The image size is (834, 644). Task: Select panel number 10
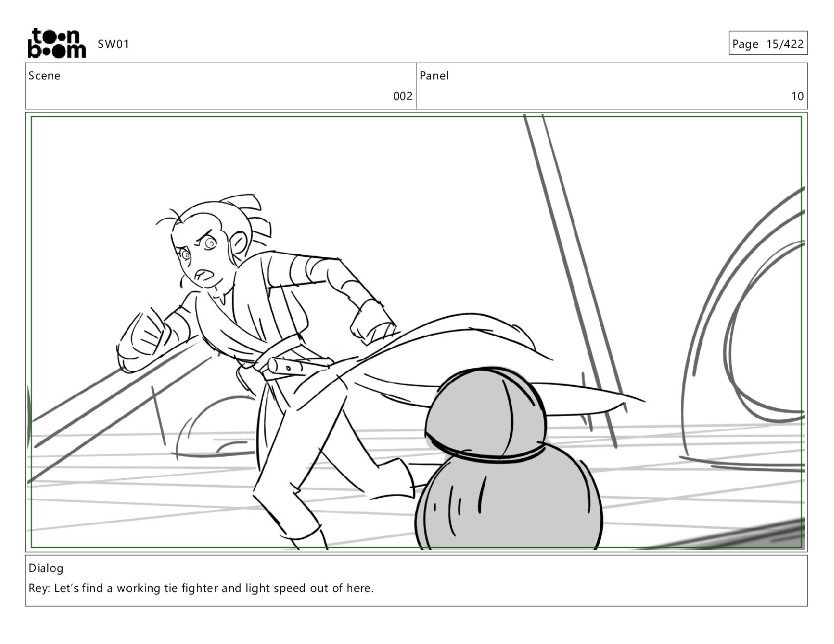pos(798,96)
